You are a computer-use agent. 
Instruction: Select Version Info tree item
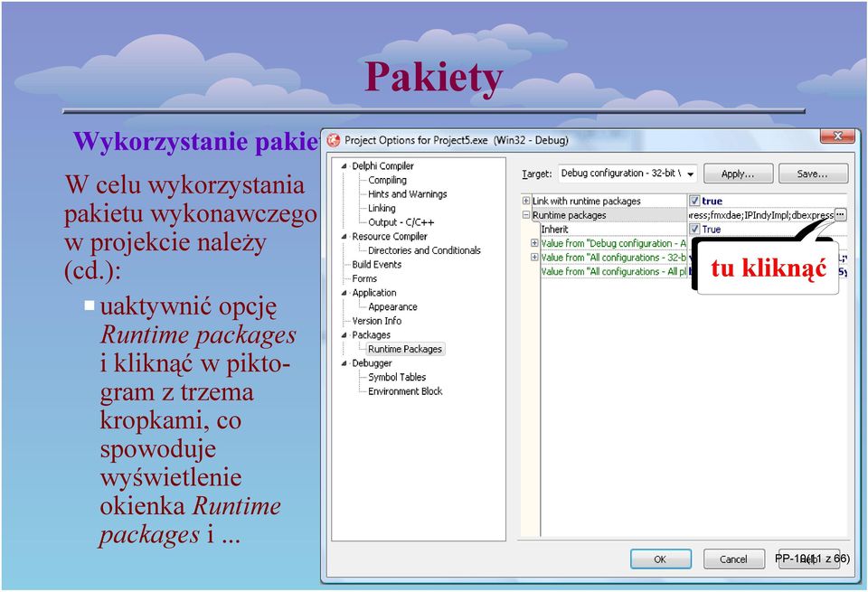click(376, 321)
